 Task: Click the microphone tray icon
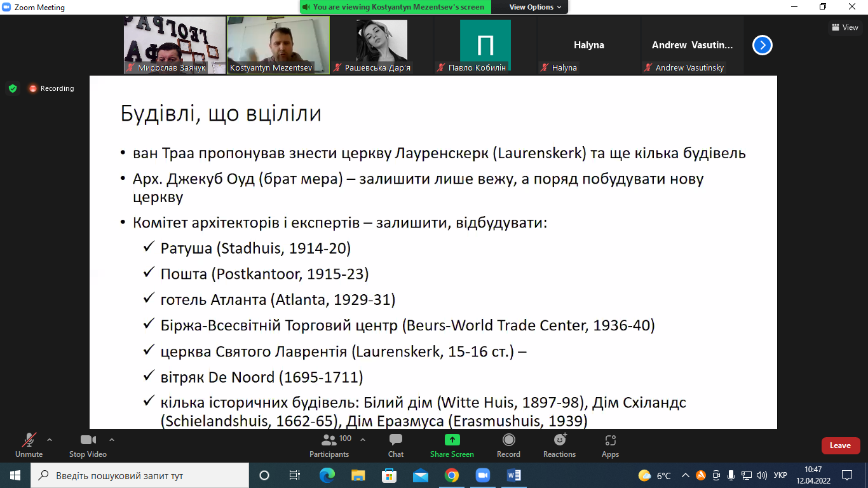click(731, 475)
